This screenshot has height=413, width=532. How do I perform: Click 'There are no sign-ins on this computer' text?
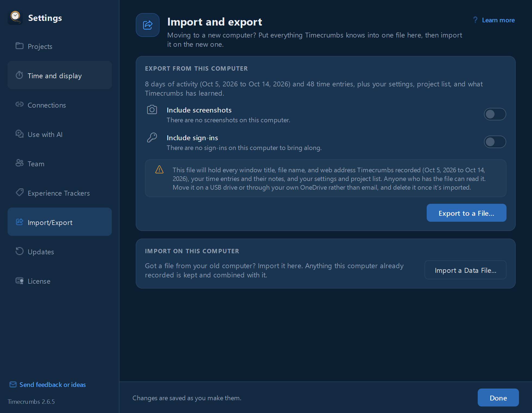[x=244, y=148]
